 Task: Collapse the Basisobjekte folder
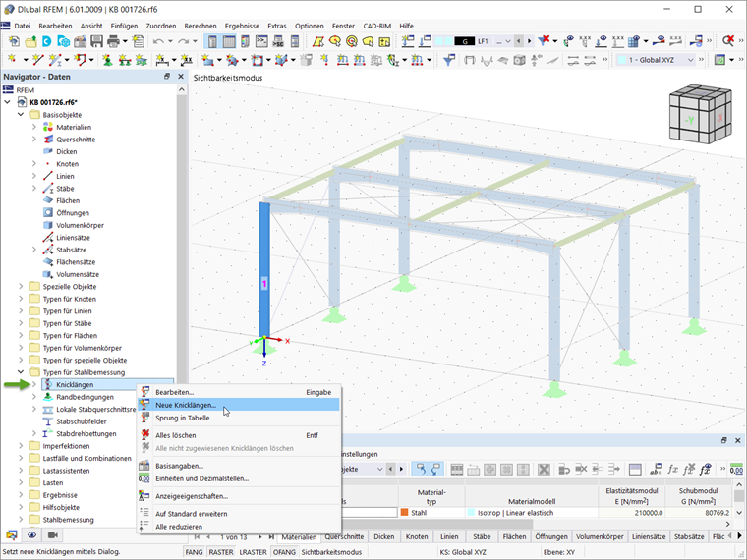point(21,114)
